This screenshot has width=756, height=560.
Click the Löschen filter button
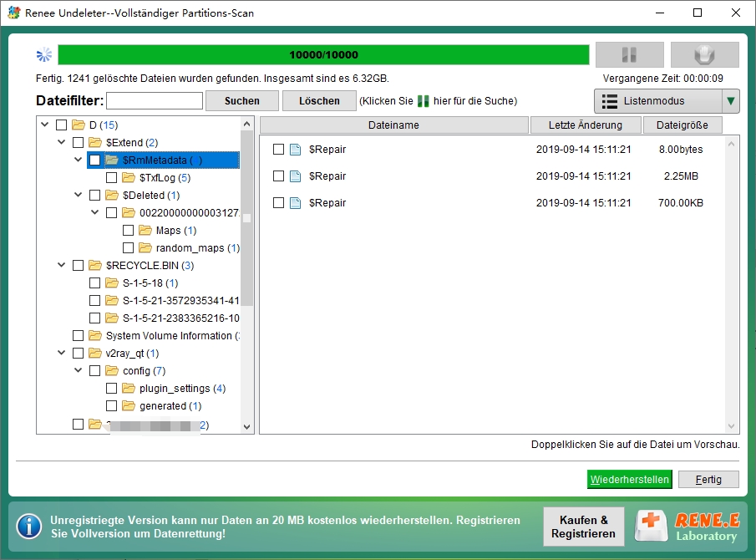319,101
